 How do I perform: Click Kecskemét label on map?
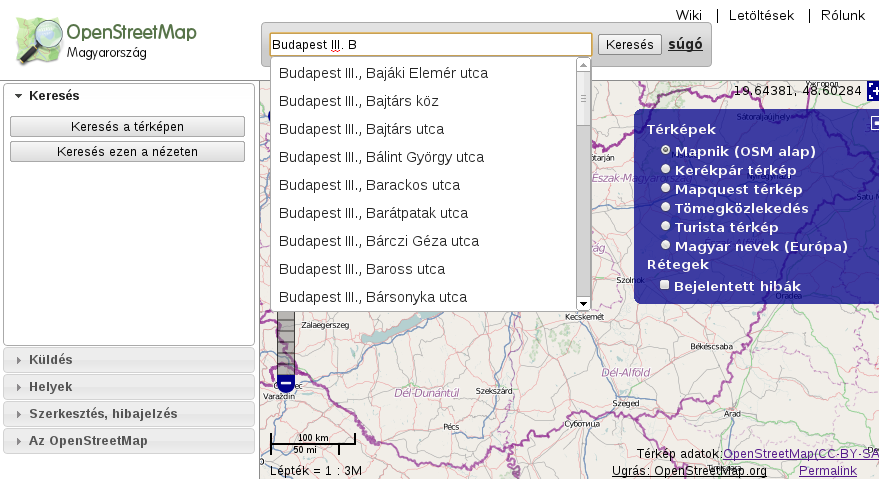pos(585,317)
